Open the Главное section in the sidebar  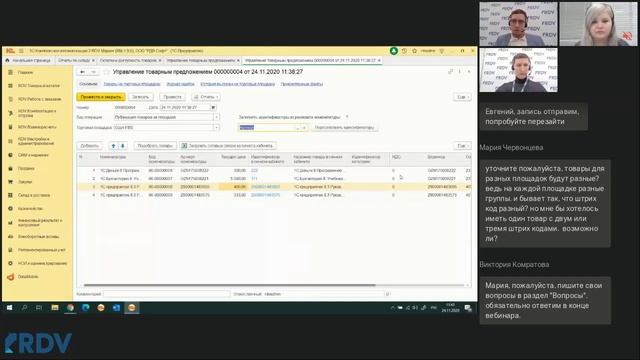tap(25, 72)
